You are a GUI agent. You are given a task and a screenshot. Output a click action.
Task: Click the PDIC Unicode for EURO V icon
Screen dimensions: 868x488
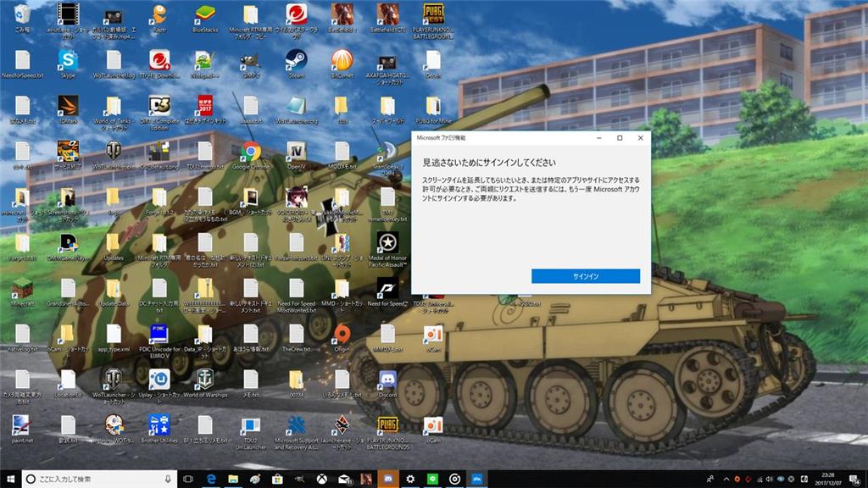(x=159, y=341)
